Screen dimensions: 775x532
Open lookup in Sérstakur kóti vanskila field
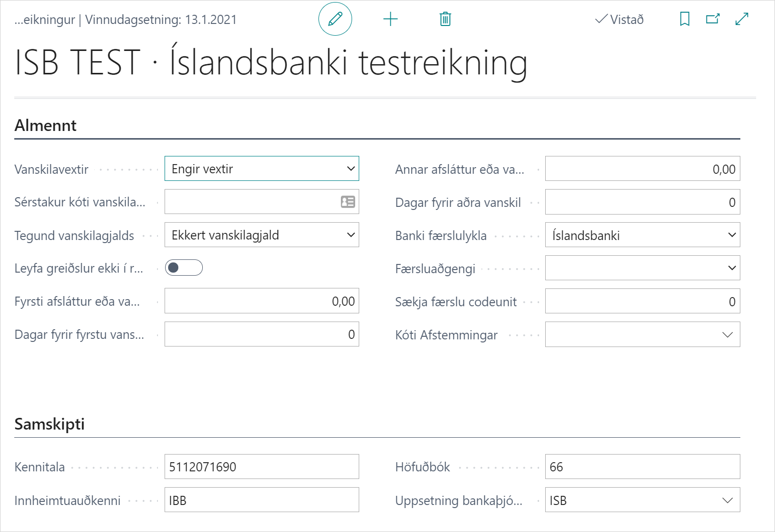click(x=348, y=202)
